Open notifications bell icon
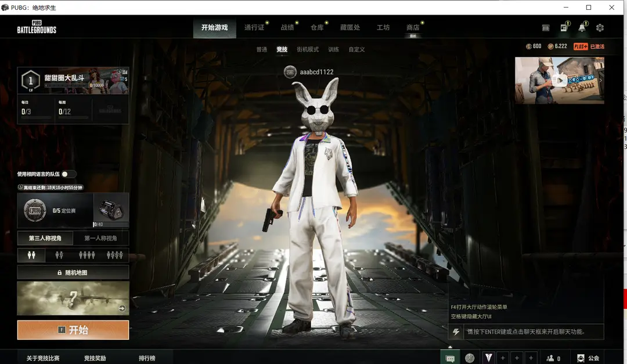Viewport: 627px width, 364px height. pyautogui.click(x=582, y=28)
